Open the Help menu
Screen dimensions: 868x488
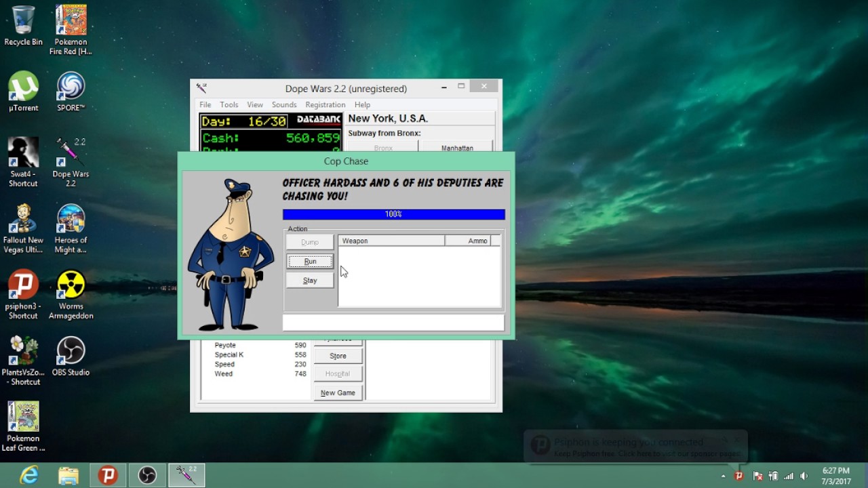362,105
